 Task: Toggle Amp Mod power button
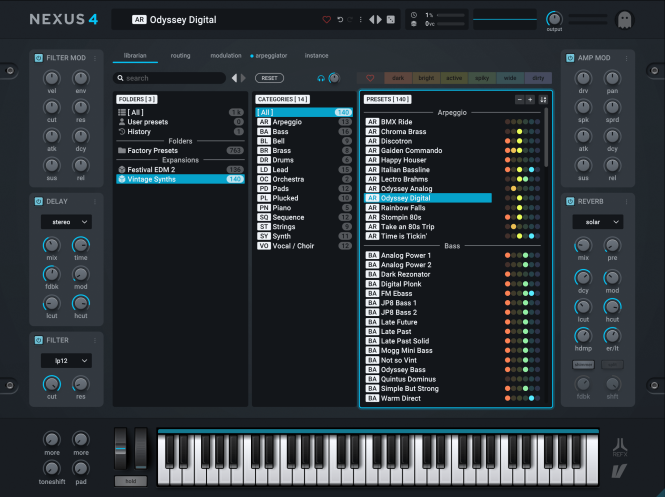pyautogui.click(x=570, y=58)
